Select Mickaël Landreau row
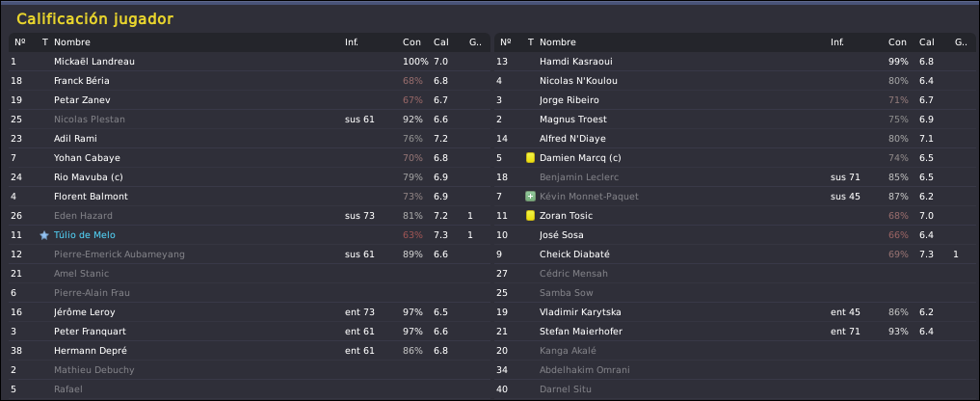980x401 pixels. tap(249, 62)
